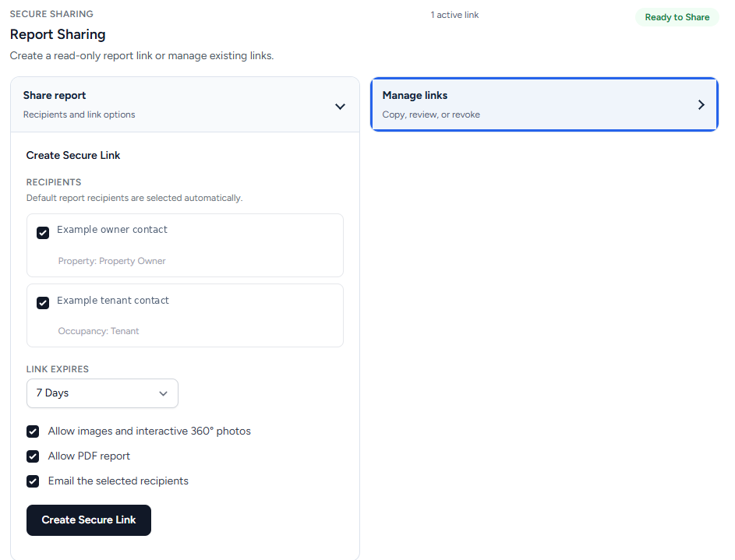Click the '1 active link' text
The image size is (735, 560).
point(454,15)
